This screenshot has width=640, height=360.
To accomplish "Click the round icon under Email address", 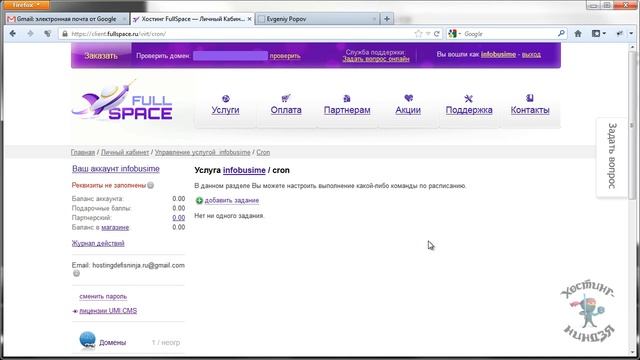I will 76,273.
